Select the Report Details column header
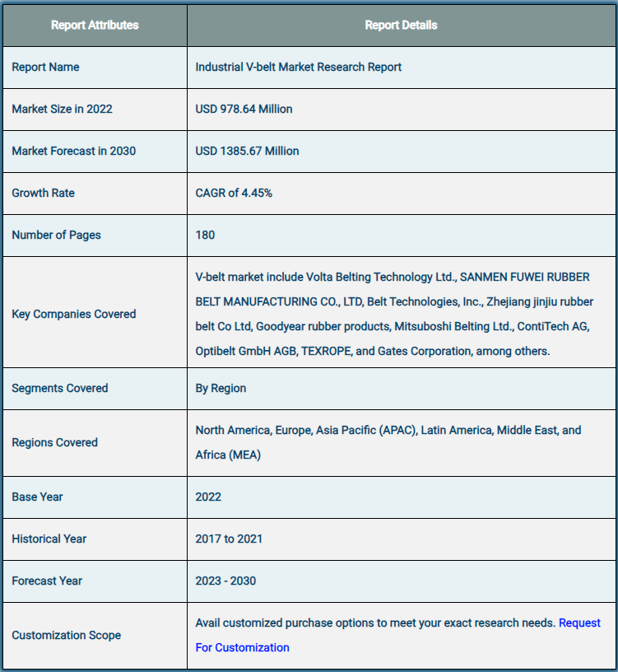The height and width of the screenshot is (672, 618). pos(401,26)
